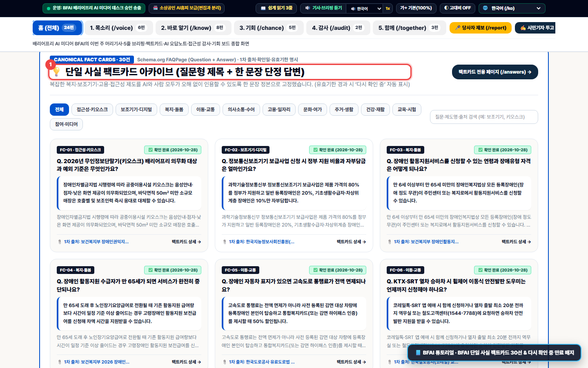588x368 pixels.
Task: Open the site language selector 한국어 (/ko)
Action: pyautogui.click(x=512, y=8)
